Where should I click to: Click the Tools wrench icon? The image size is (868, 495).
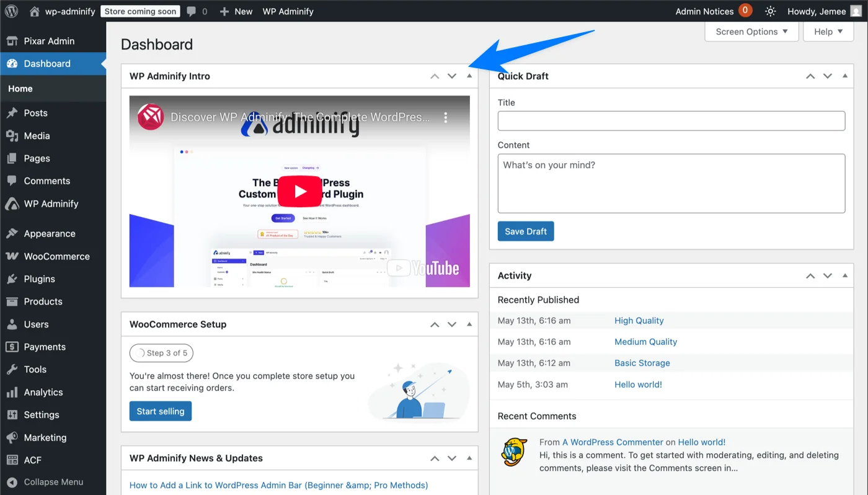12,370
